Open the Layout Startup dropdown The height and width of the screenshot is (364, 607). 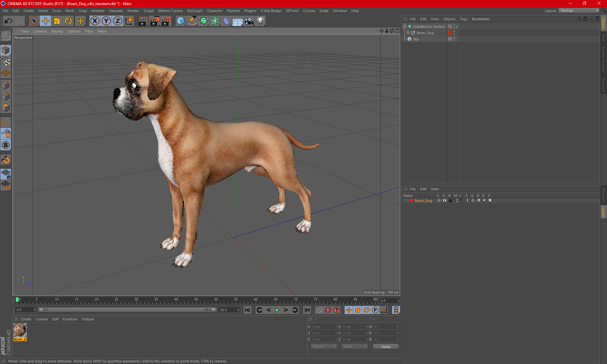click(x=579, y=10)
